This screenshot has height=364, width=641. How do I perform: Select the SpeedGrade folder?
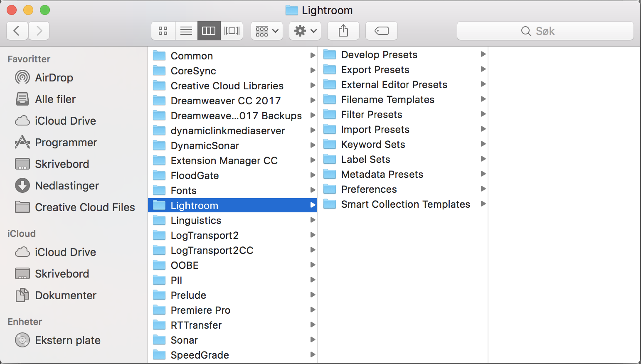coord(232,355)
